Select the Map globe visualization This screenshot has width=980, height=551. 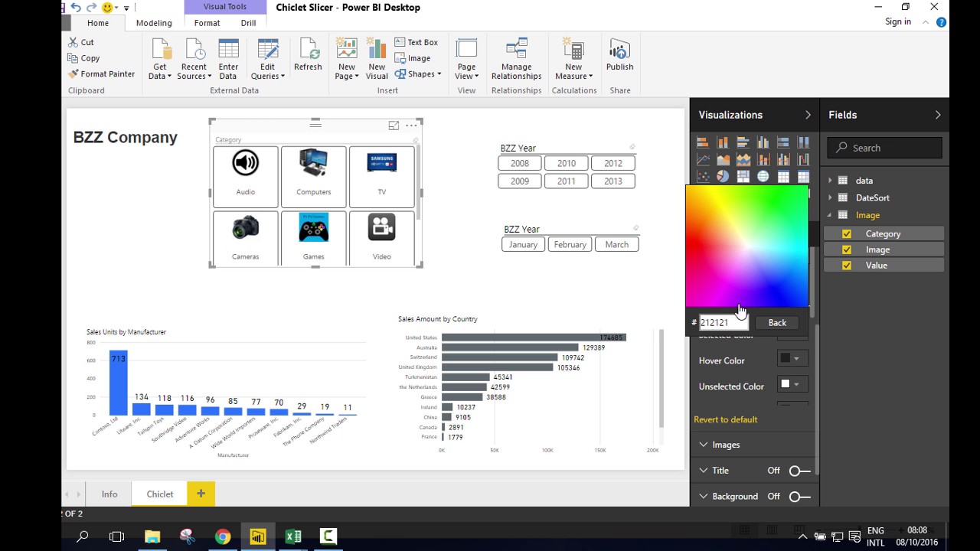tap(763, 177)
